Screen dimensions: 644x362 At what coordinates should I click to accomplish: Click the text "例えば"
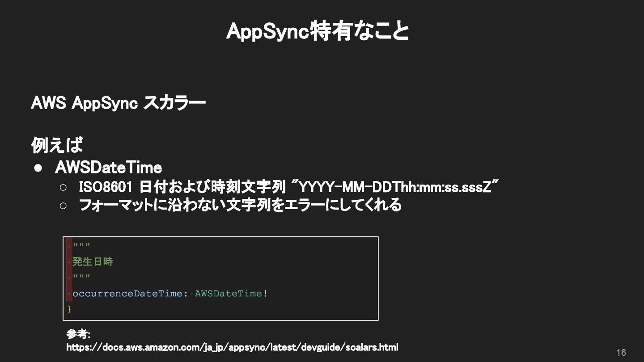[57, 144]
